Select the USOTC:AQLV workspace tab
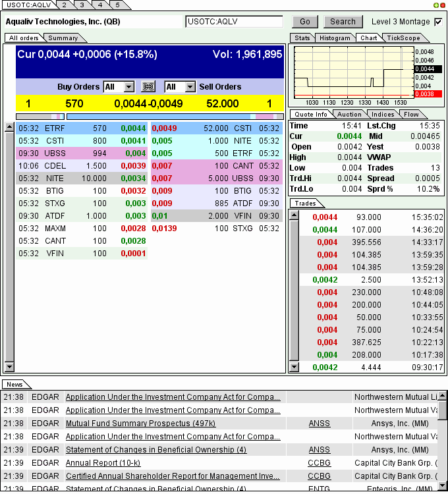The image size is (448, 494). point(29,5)
